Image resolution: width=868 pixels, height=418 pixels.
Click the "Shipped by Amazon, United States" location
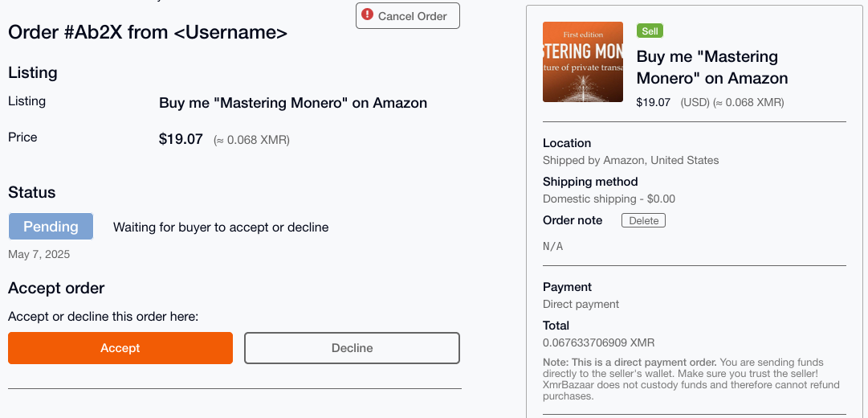point(630,160)
